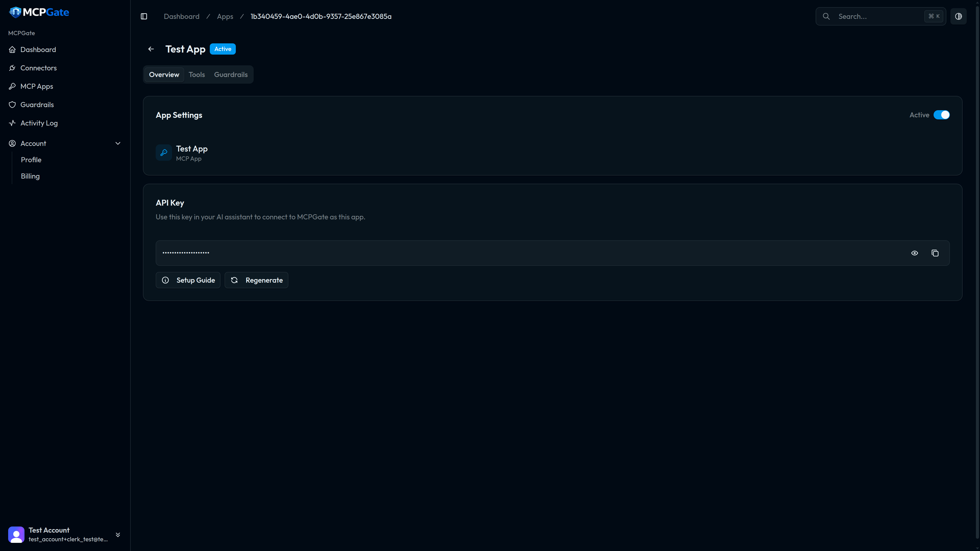Click inside the search field

click(x=875, y=16)
